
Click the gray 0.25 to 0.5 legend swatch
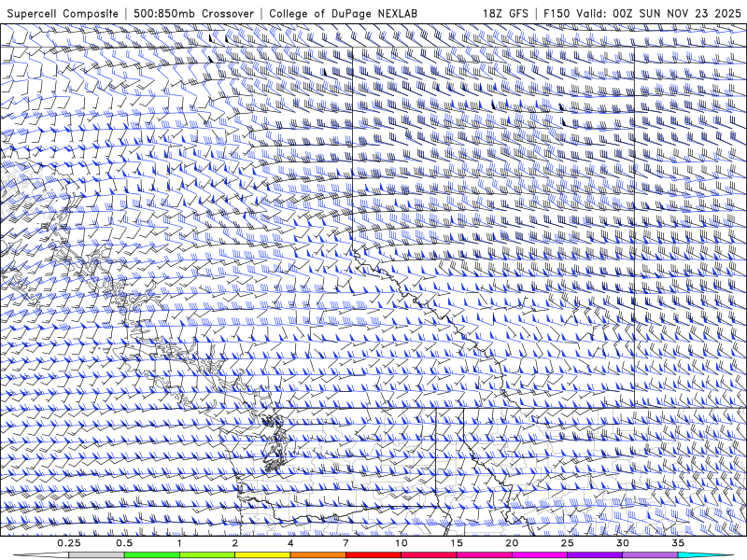tap(97, 555)
